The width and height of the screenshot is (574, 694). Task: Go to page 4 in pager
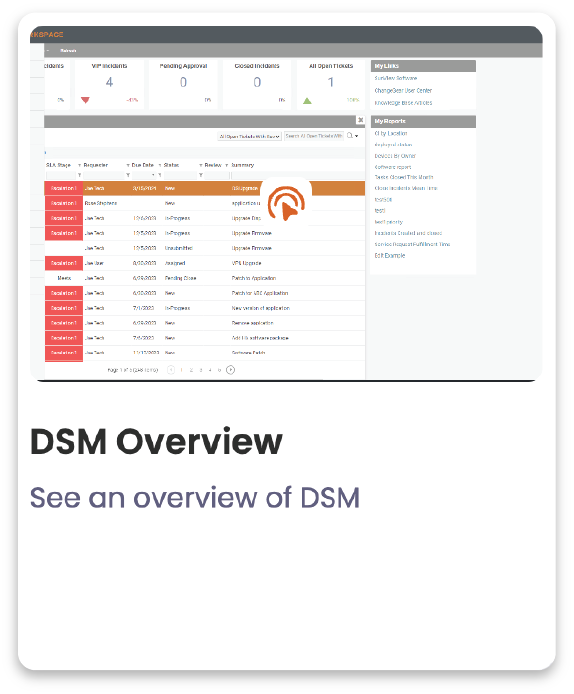[x=210, y=370]
